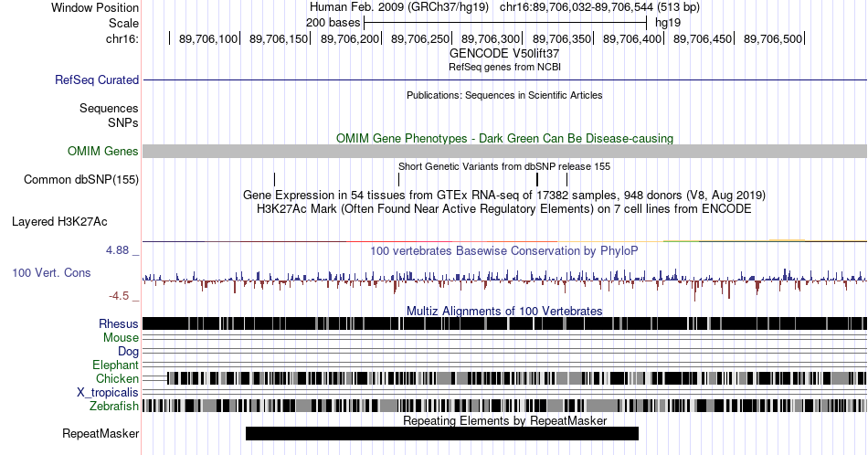Click the 200 bases scale bar
The image size is (868, 455).
[505, 23]
